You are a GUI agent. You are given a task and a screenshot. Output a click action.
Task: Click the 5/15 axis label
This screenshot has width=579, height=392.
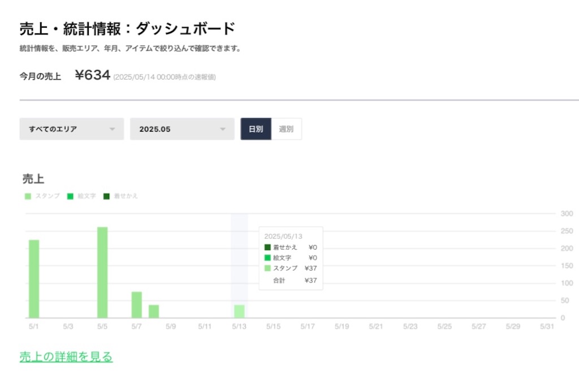point(273,326)
